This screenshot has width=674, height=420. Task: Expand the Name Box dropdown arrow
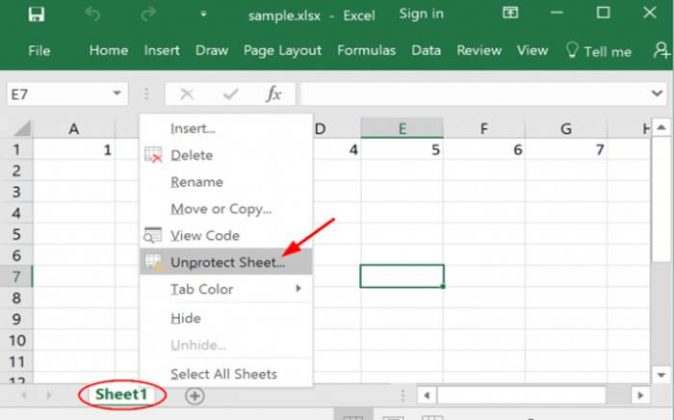(x=118, y=94)
